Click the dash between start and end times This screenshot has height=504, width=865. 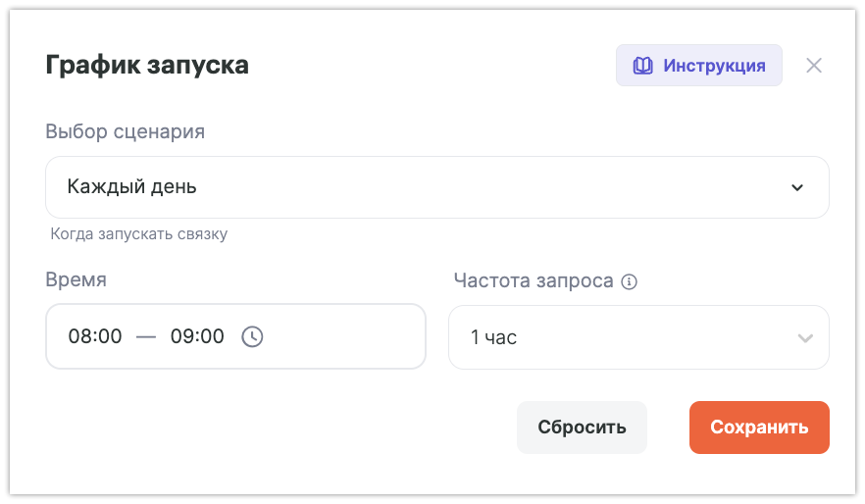[x=146, y=336]
